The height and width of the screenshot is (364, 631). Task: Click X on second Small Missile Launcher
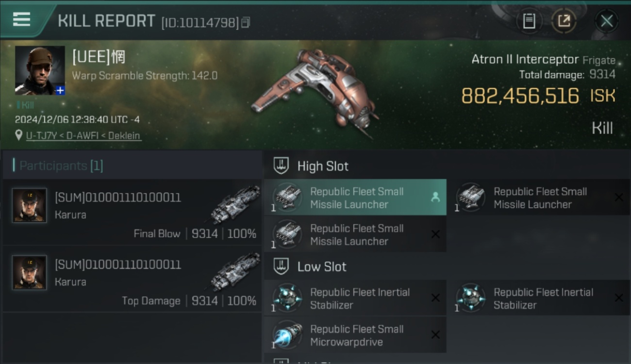619,198
